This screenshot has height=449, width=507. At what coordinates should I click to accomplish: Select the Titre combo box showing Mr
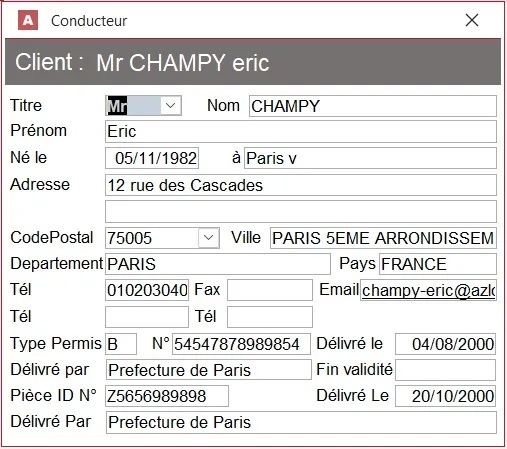click(143, 106)
